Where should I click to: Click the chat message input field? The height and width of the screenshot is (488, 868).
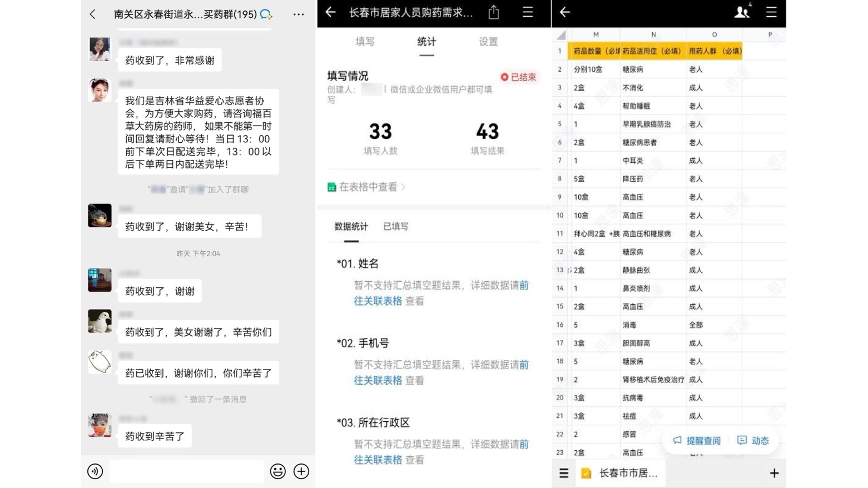(186, 471)
